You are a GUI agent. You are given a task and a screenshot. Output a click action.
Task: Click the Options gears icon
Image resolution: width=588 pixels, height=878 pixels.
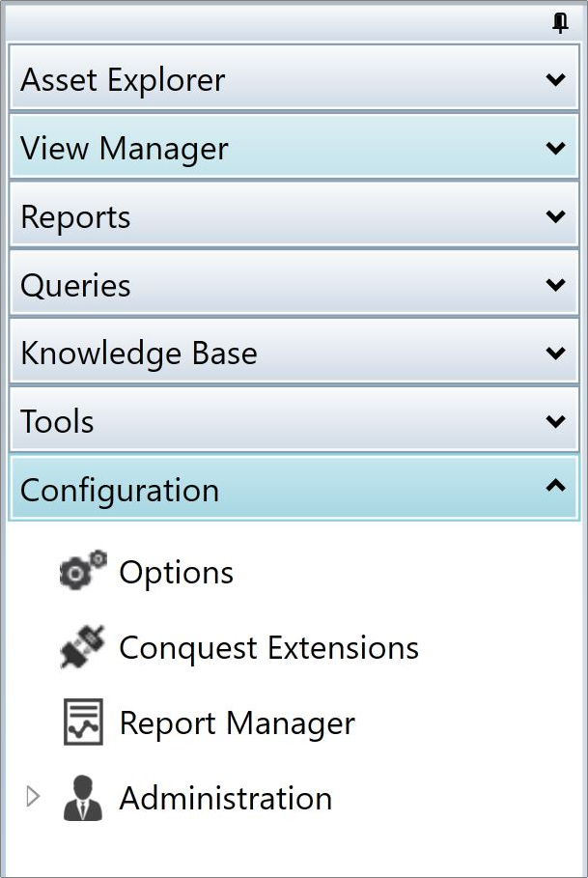(83, 570)
